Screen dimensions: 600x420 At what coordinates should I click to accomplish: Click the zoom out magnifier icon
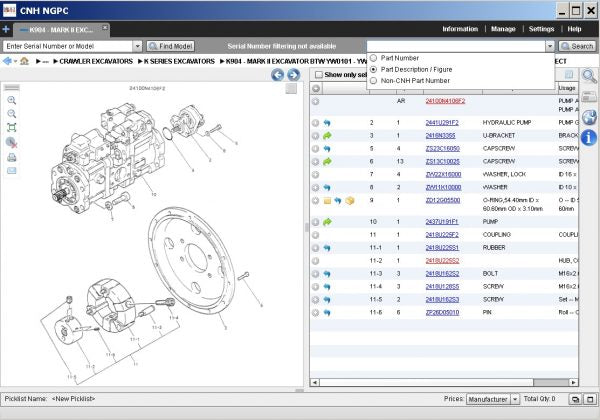[12, 114]
